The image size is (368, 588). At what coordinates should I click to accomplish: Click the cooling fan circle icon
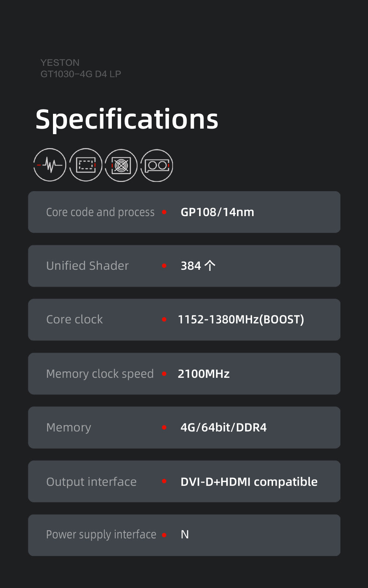pyautogui.click(x=121, y=165)
